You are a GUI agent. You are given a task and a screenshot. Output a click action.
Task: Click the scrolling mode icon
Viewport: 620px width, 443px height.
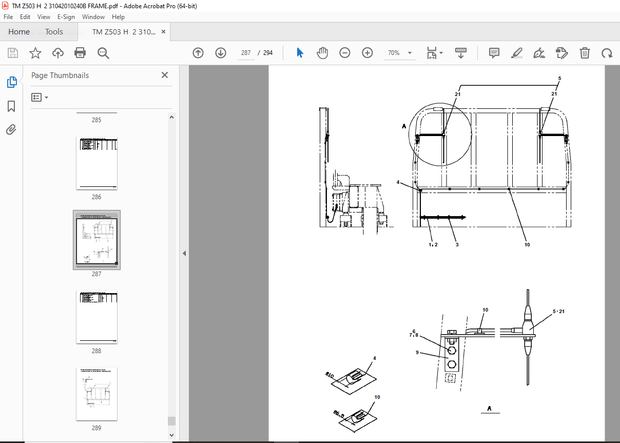(x=461, y=53)
